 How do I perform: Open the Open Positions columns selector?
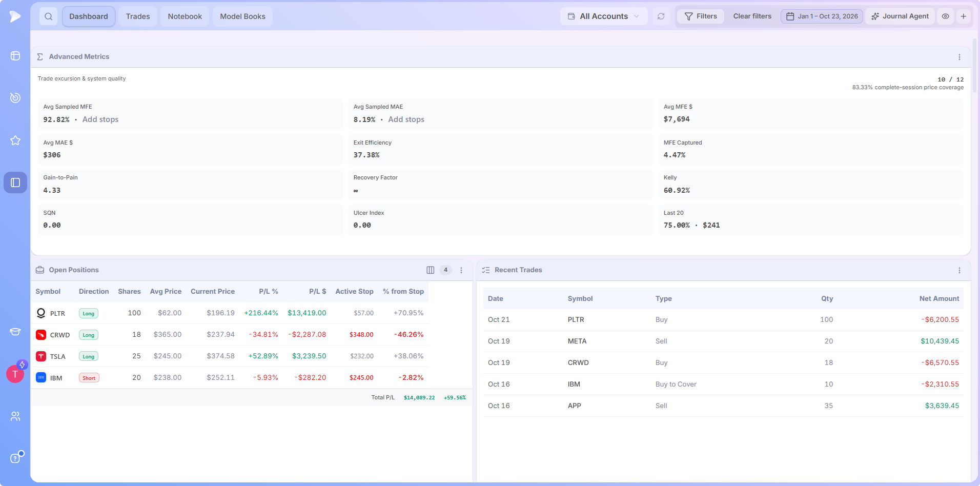(x=431, y=270)
